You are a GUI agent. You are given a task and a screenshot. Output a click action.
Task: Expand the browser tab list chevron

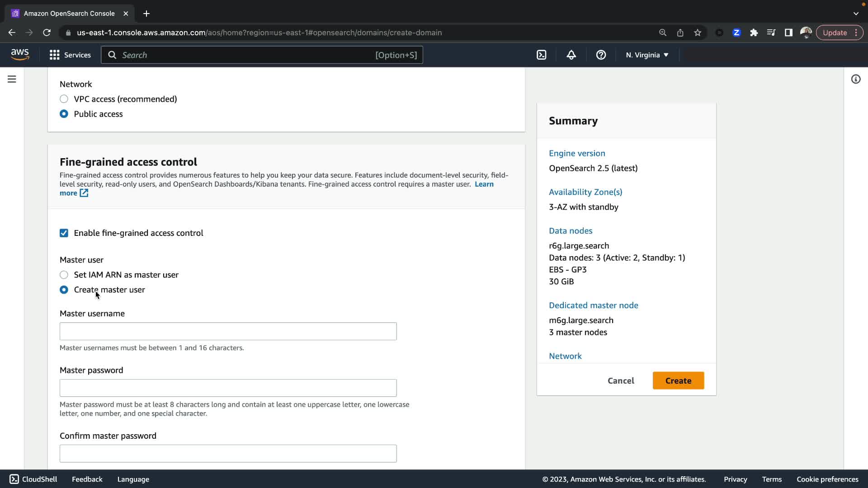tap(856, 14)
